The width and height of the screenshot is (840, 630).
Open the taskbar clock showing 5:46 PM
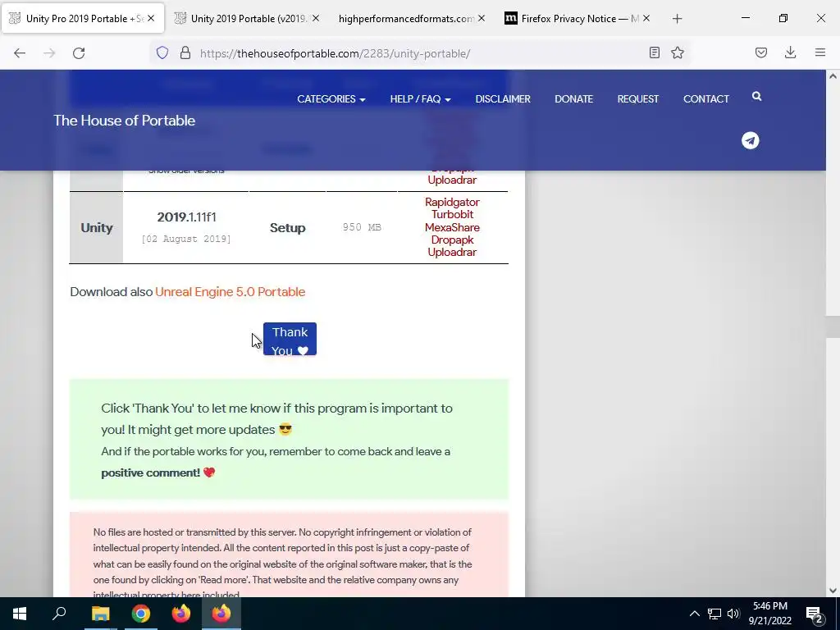tap(769, 614)
